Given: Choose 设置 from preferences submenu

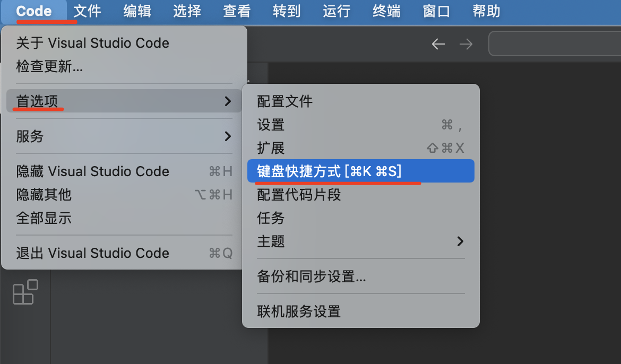Looking at the screenshot, I should tap(361, 125).
